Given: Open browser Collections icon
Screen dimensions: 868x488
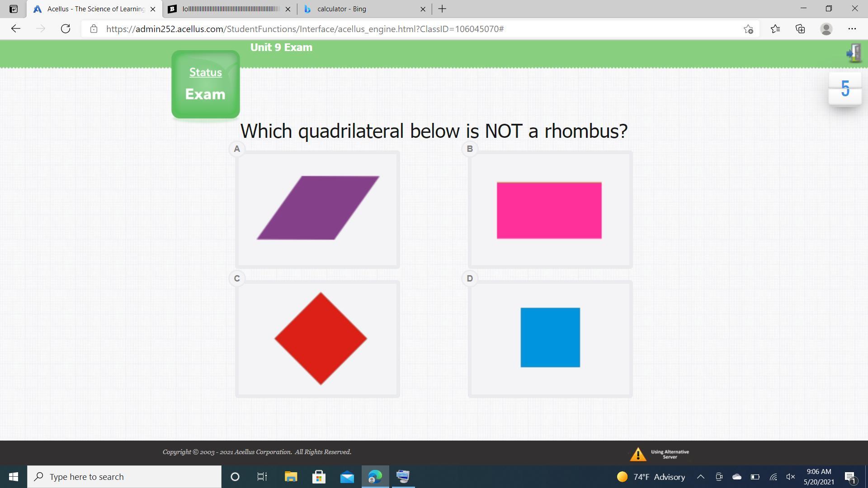Looking at the screenshot, I should tap(800, 29).
